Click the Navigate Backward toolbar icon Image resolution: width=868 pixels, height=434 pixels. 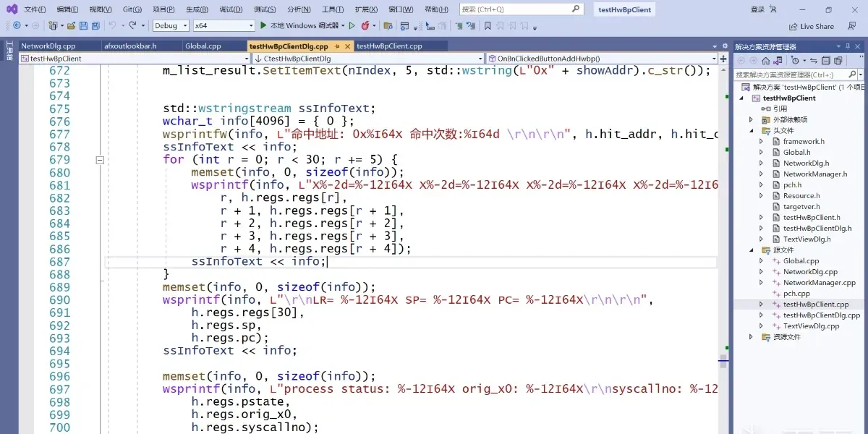click(16, 25)
